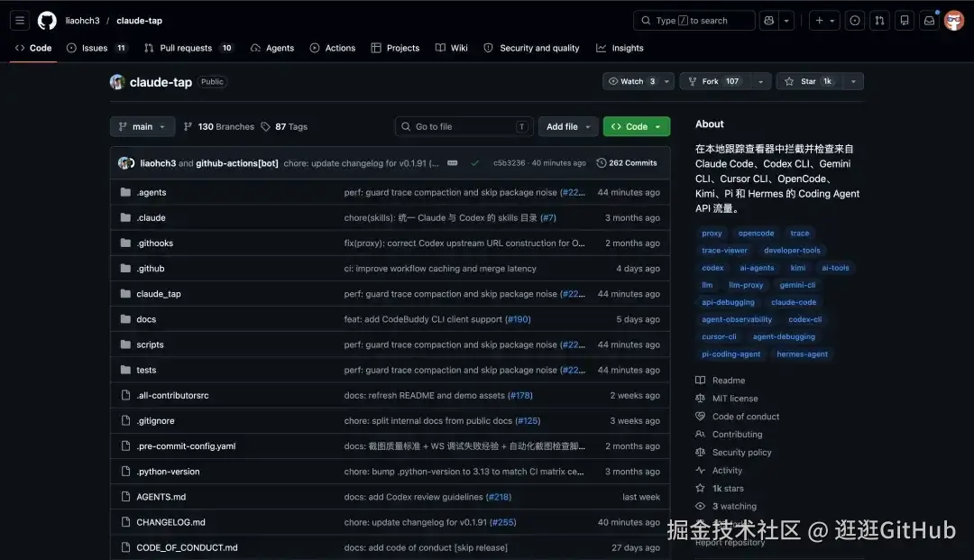
Task: Click the branch icon beside 130 Branches
Action: click(188, 126)
